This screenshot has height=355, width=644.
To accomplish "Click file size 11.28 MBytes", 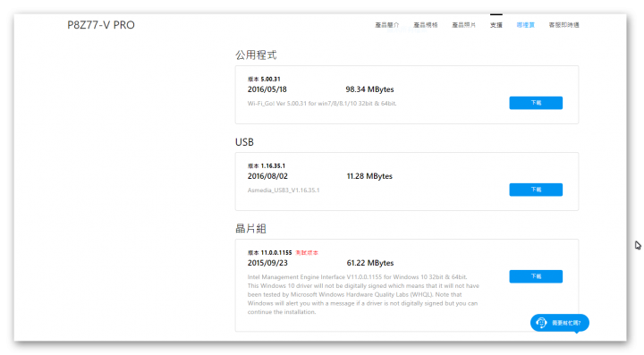I will [369, 176].
